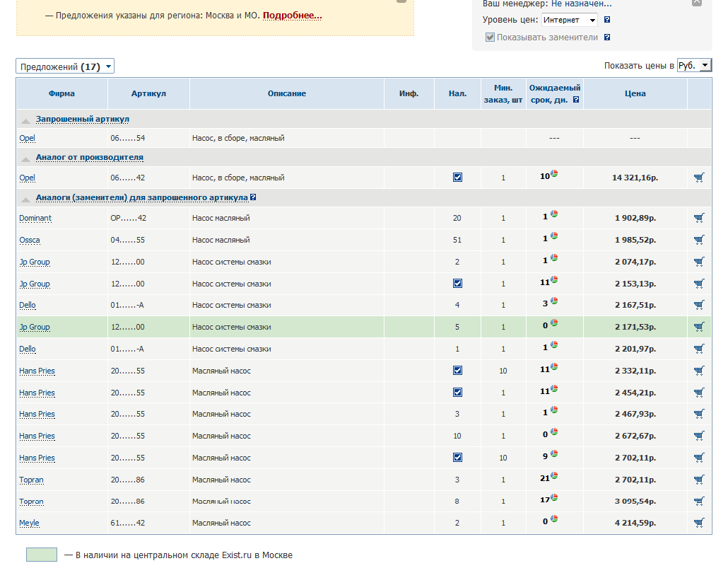Open Подробнее... link about region offers
728x573 pixels.
coord(293,16)
